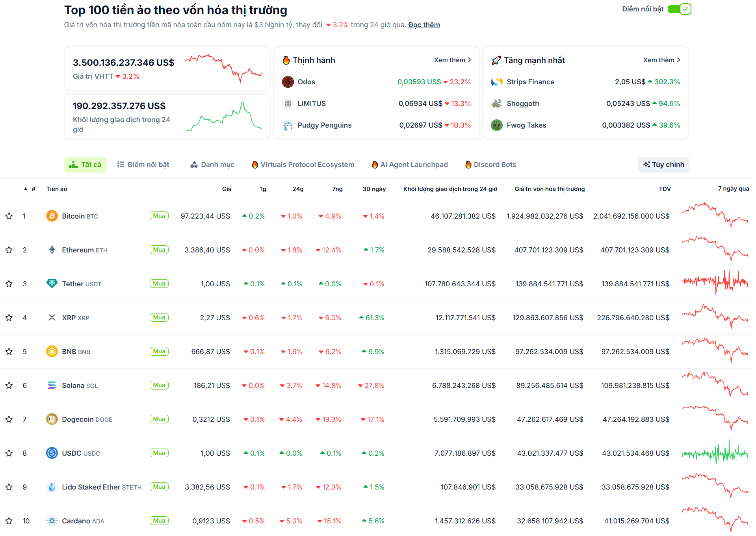Open the Dogecoin DOGE name link

[x=87, y=419]
